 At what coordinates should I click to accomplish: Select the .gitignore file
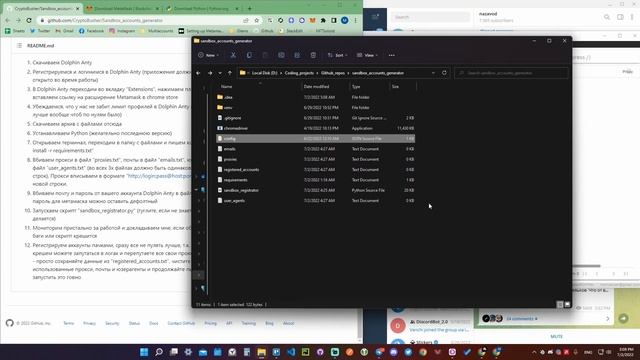pyautogui.click(x=315, y=118)
